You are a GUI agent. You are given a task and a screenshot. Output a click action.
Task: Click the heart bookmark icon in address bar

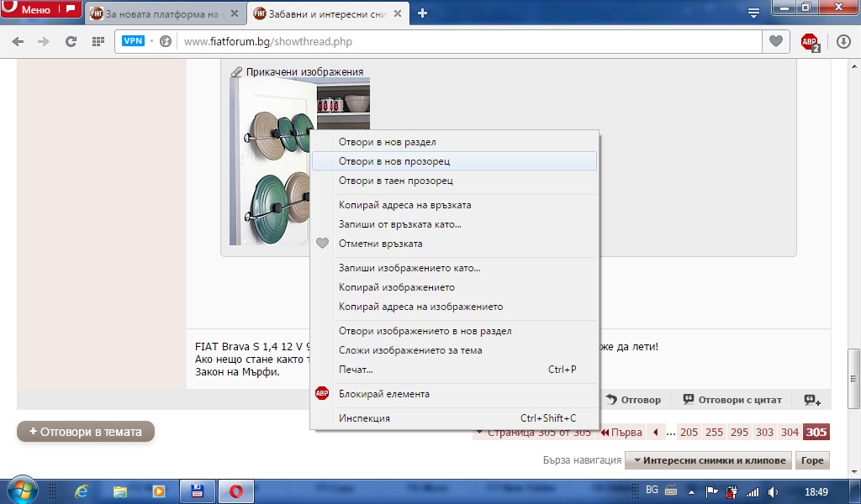(x=775, y=41)
